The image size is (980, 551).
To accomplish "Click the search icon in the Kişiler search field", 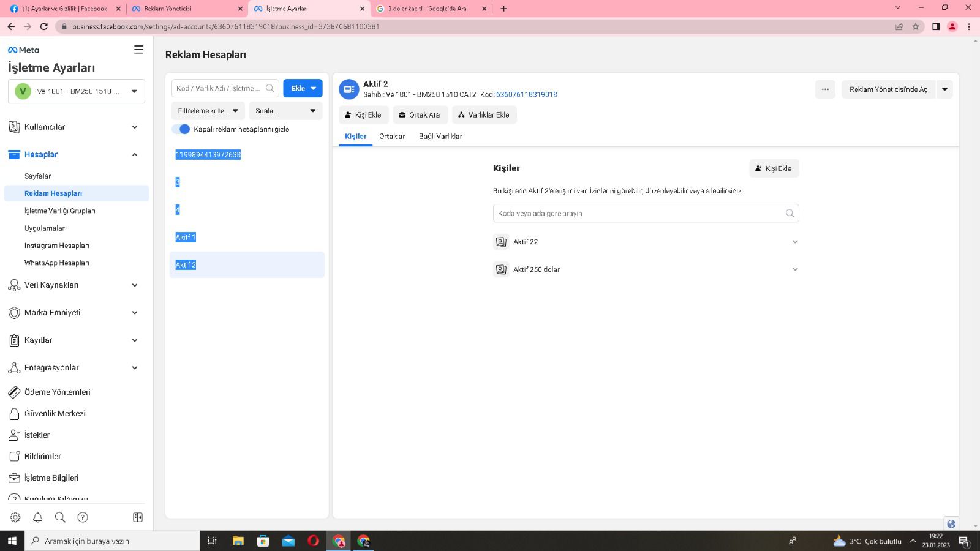I will [x=790, y=213].
